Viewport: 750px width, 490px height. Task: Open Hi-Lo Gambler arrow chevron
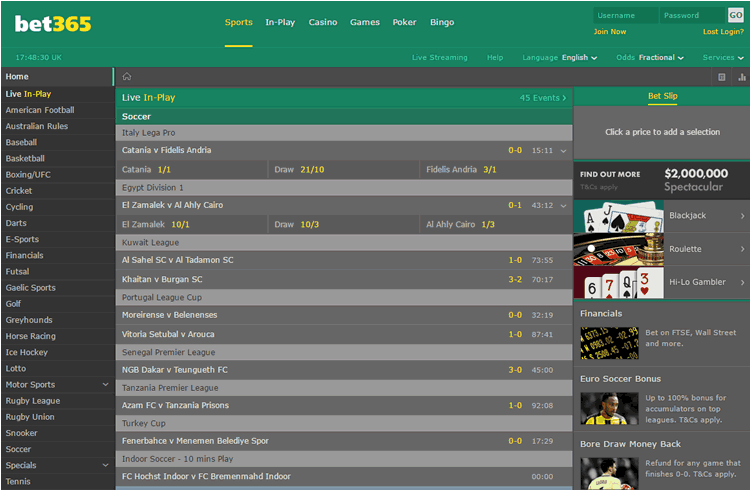pyautogui.click(x=742, y=282)
